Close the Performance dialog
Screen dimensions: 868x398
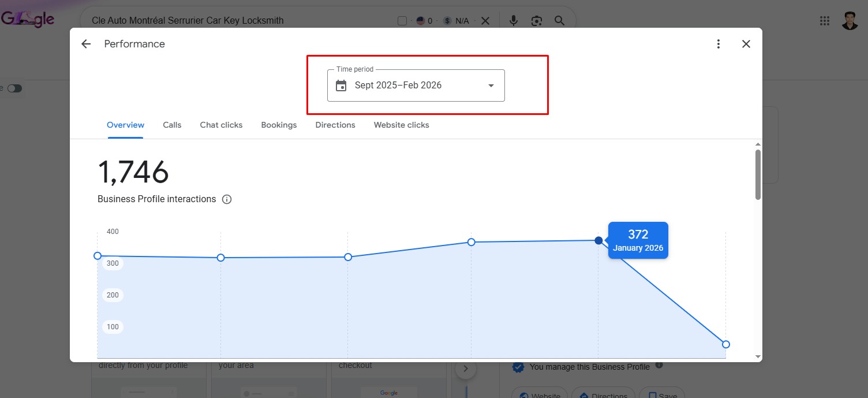point(746,44)
